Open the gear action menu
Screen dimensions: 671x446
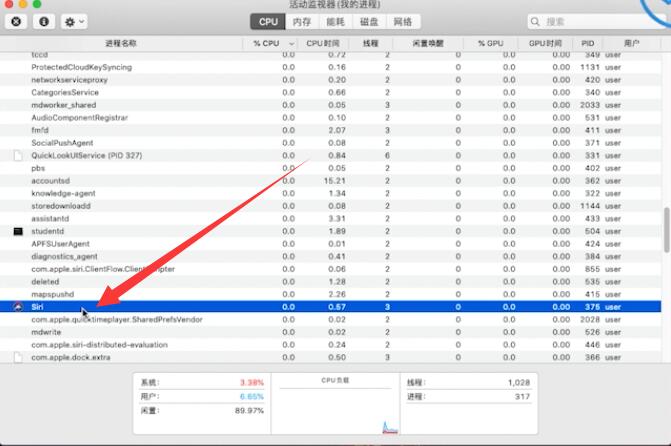pyautogui.click(x=74, y=21)
